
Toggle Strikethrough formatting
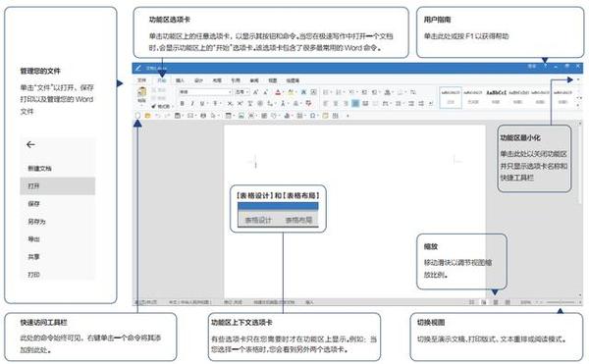(x=216, y=103)
